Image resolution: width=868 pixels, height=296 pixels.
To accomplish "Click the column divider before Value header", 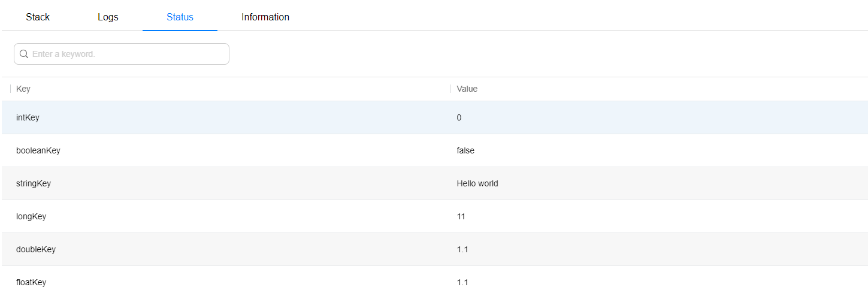I will tap(450, 89).
